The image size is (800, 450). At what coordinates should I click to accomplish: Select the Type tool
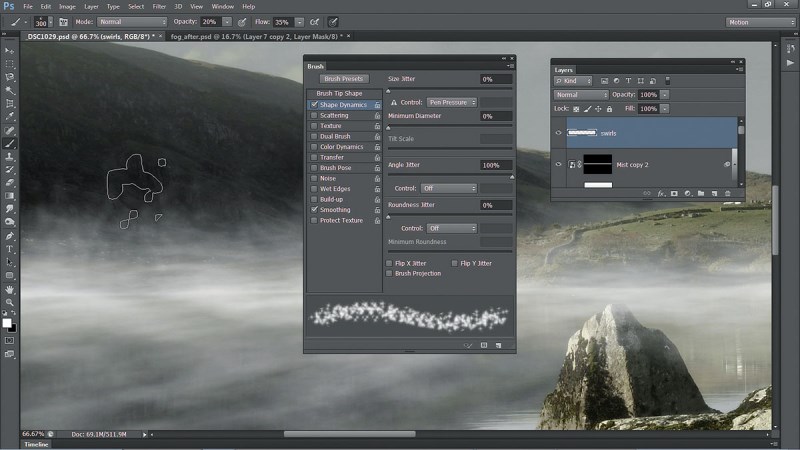pyautogui.click(x=10, y=249)
